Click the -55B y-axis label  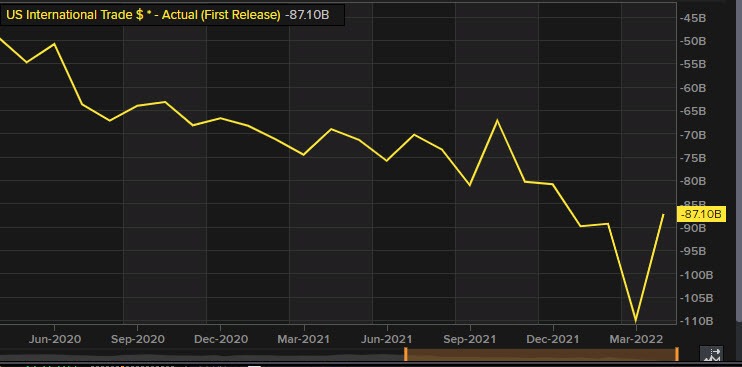(694, 64)
